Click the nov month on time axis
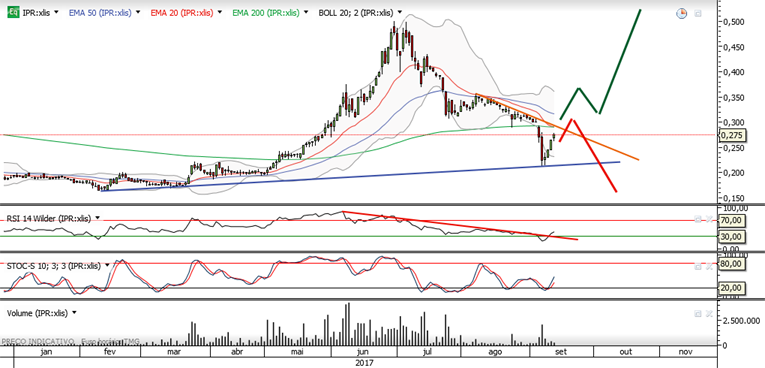Image resolution: width=765 pixels, height=368 pixels. [x=685, y=351]
